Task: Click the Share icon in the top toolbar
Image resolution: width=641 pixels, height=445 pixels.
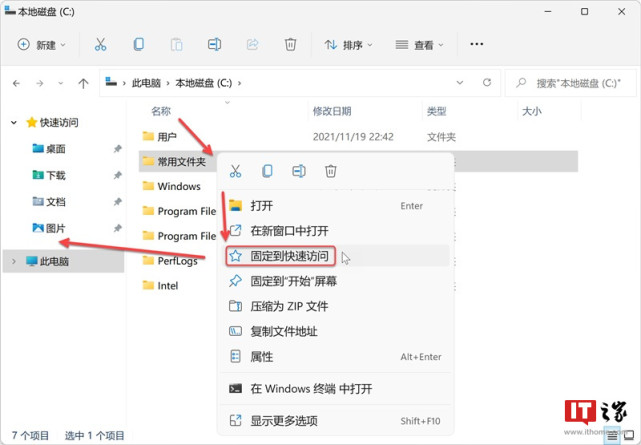Action: tap(253, 44)
